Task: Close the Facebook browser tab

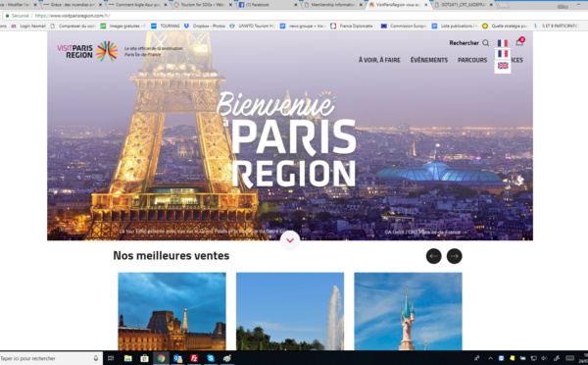Action: [x=296, y=5]
